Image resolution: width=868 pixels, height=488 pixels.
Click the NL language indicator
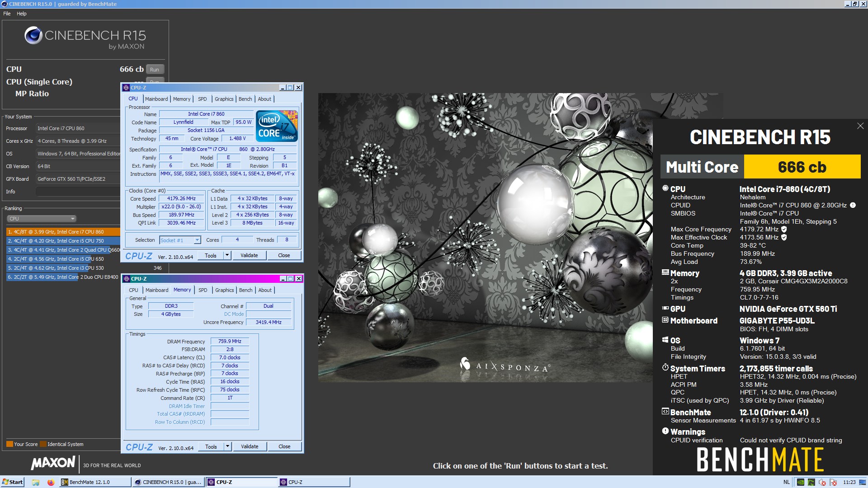click(786, 482)
